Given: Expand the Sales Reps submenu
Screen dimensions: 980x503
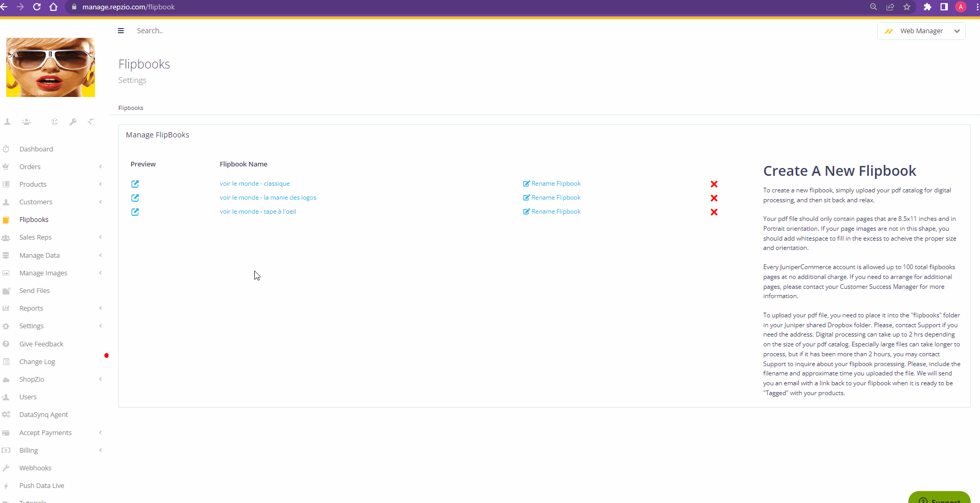Looking at the screenshot, I should (100, 237).
